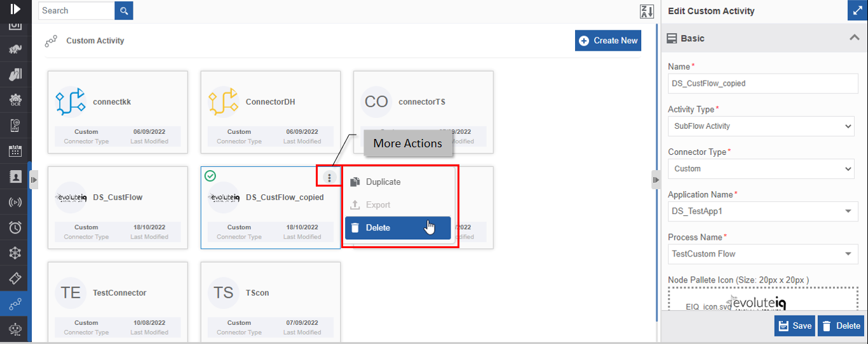
Task: Open the application logo menu in the sidebar
Action: 15,8
